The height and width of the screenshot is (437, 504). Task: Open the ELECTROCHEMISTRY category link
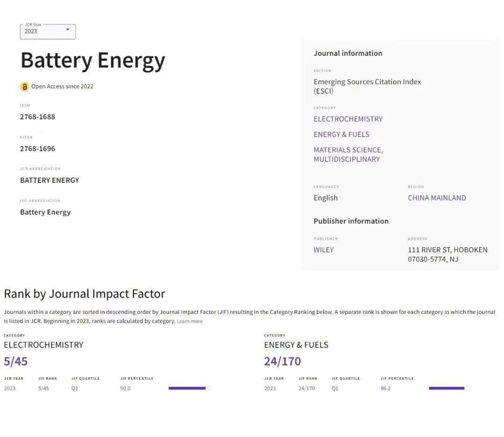pos(348,119)
